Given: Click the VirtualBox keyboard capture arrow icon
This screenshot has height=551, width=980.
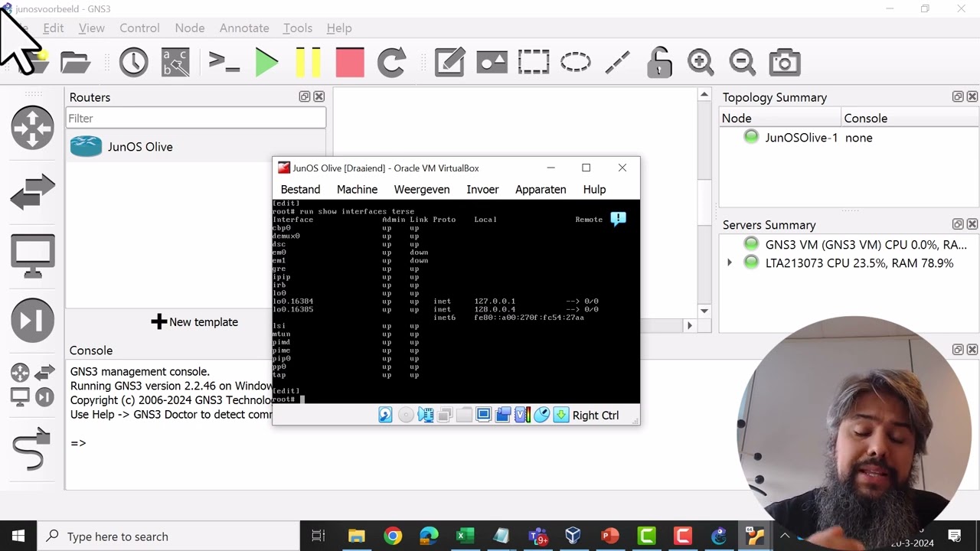Looking at the screenshot, I should (561, 415).
